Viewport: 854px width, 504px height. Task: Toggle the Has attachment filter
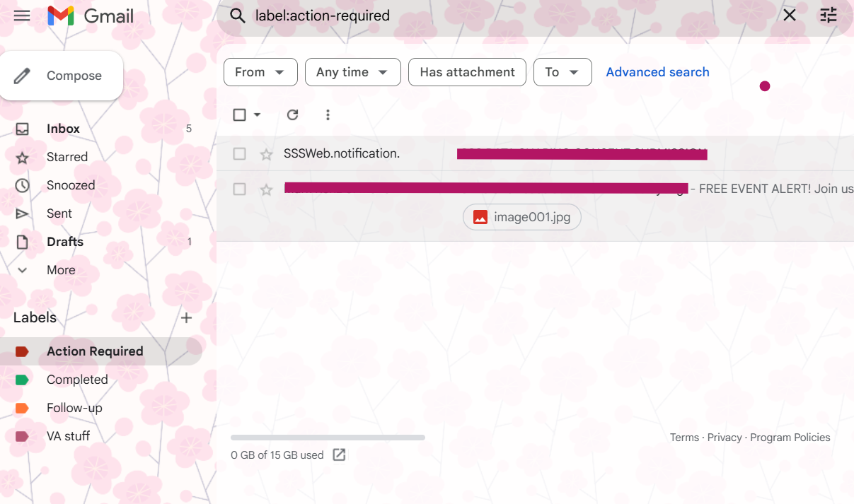tap(467, 72)
